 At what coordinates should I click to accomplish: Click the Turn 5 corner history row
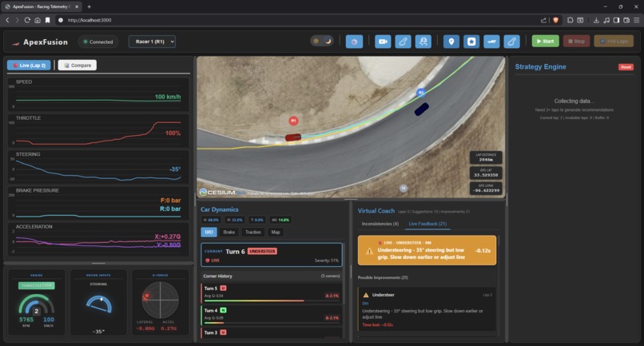[272, 293]
